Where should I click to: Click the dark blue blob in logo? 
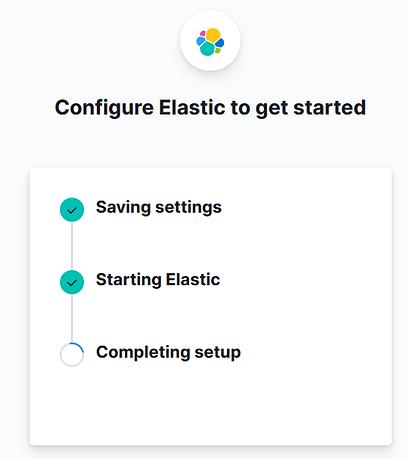220,43
